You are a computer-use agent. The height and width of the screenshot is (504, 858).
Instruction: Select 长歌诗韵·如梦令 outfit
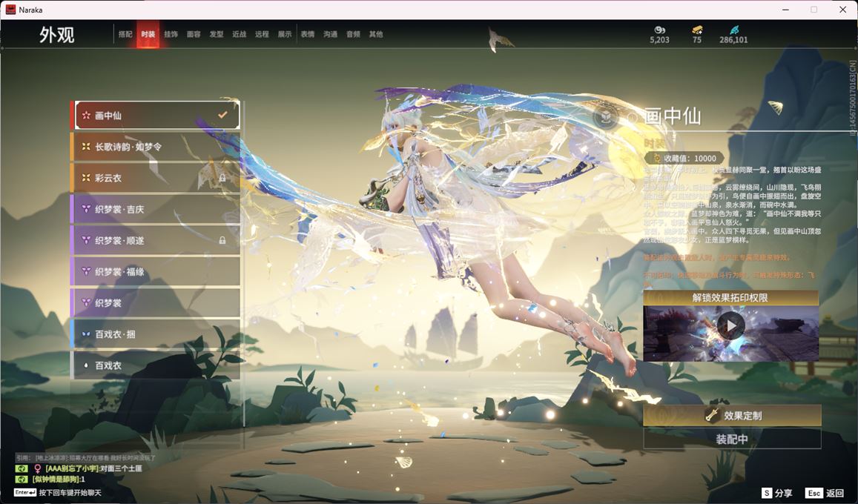(156, 147)
